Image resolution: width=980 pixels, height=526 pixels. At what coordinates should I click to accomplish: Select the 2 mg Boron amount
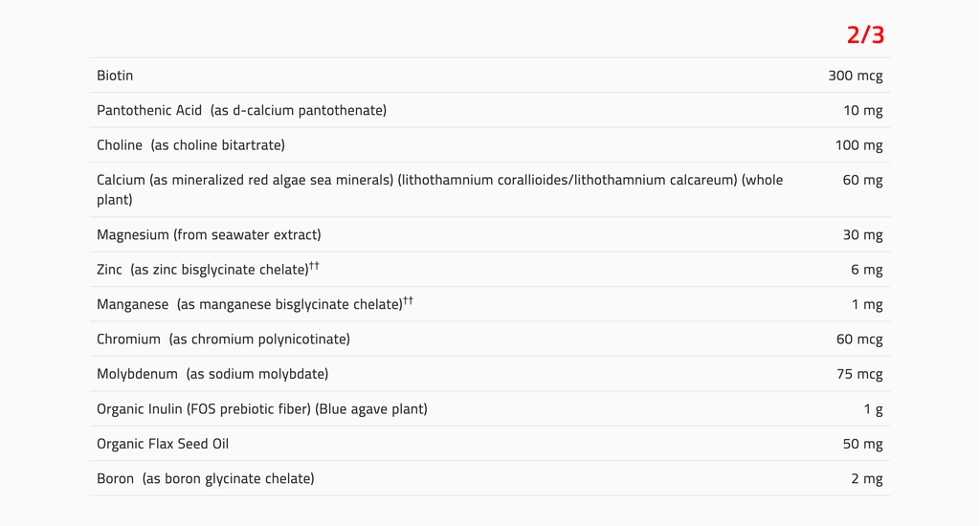(x=866, y=478)
